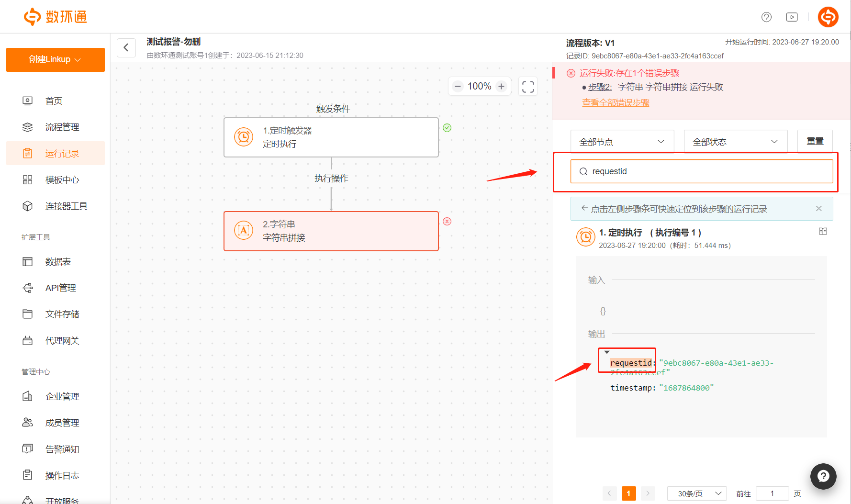Screen dimensions: 851x504
Task: Open the 全部节点 filter dropdown
Action: point(622,142)
